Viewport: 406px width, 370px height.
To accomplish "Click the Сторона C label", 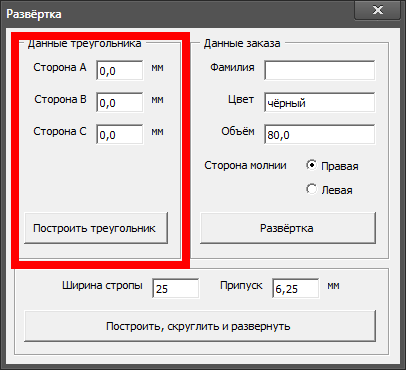I will tap(60, 131).
